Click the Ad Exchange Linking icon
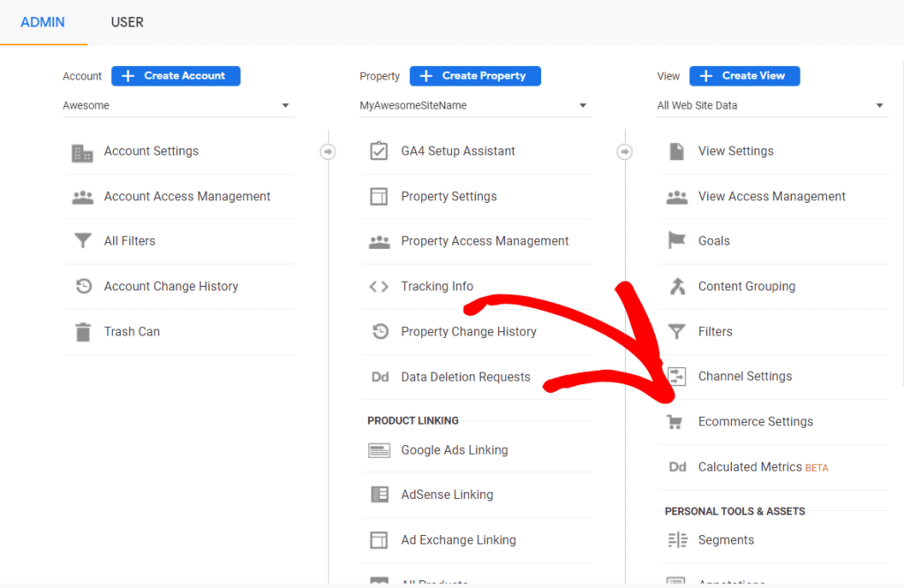Screen dimensions: 904x588 pyautogui.click(x=379, y=540)
